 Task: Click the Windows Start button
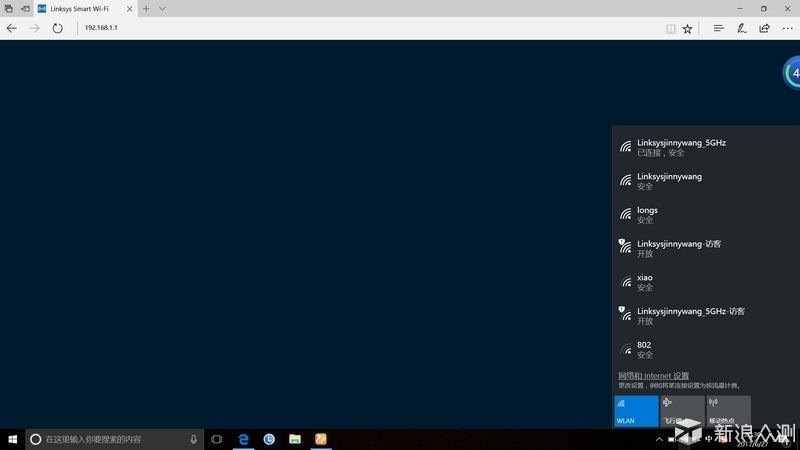(x=11, y=439)
